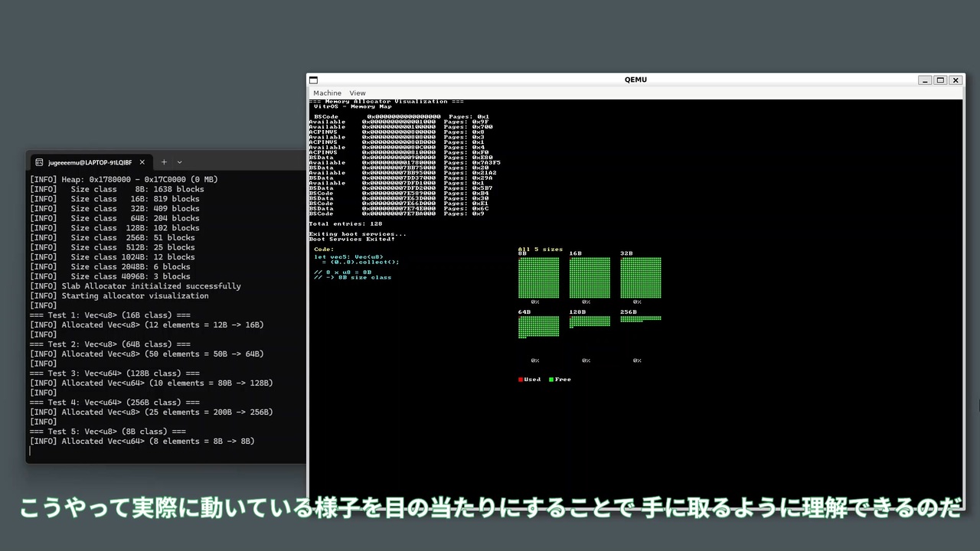
Task: Close the jugeeeemu@LAPTOP terminal tab
Action: 142,162
